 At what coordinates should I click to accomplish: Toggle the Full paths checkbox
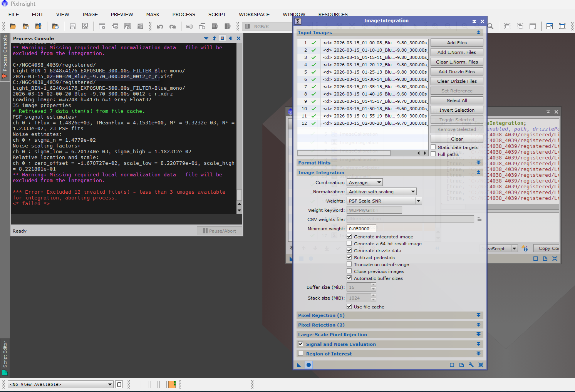[433, 154]
